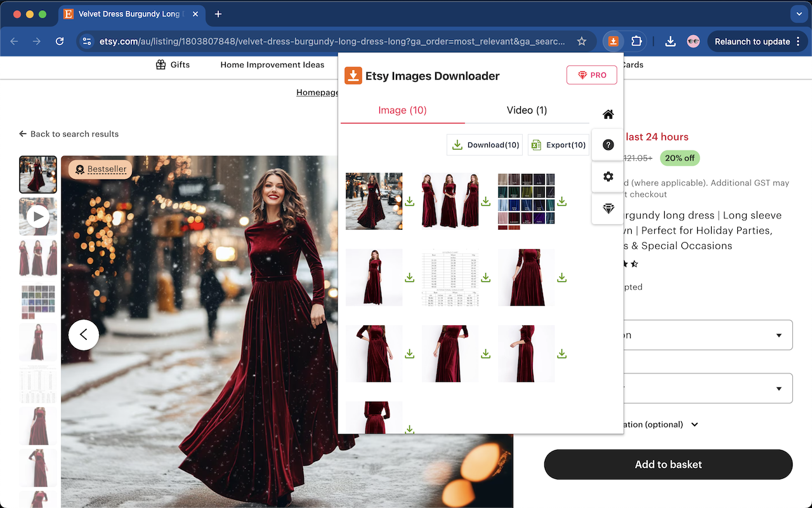Bookmark this page with the star icon
Screen dimensions: 812x508
point(581,41)
